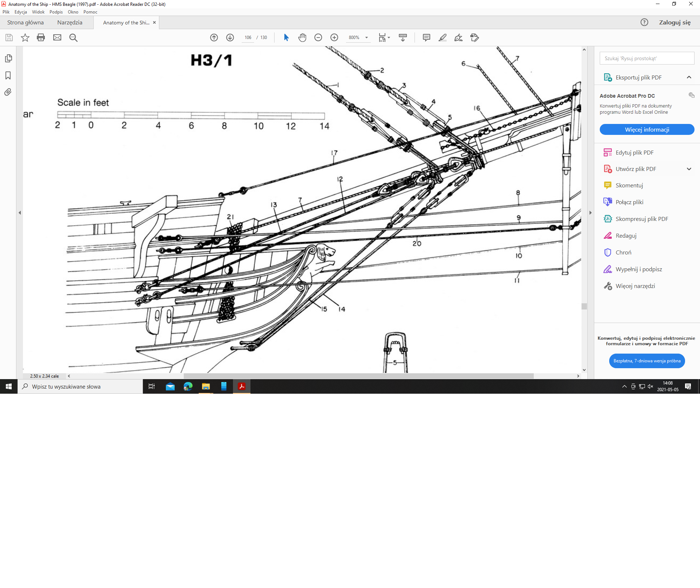The width and height of the screenshot is (700, 588).
Task: Open the 800% zoom level dropdown
Action: coord(366,38)
